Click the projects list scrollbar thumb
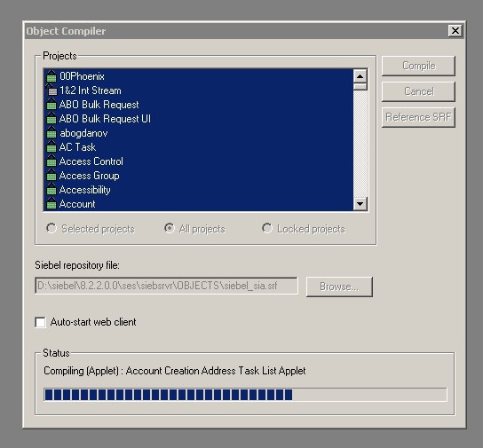This screenshot has height=448, width=483. pyautogui.click(x=360, y=86)
